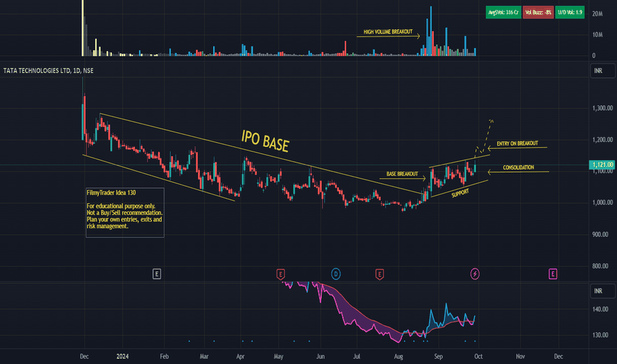The height and width of the screenshot is (364, 617).
Task: Open the pink lightning bolt event marker
Action: click(x=475, y=274)
